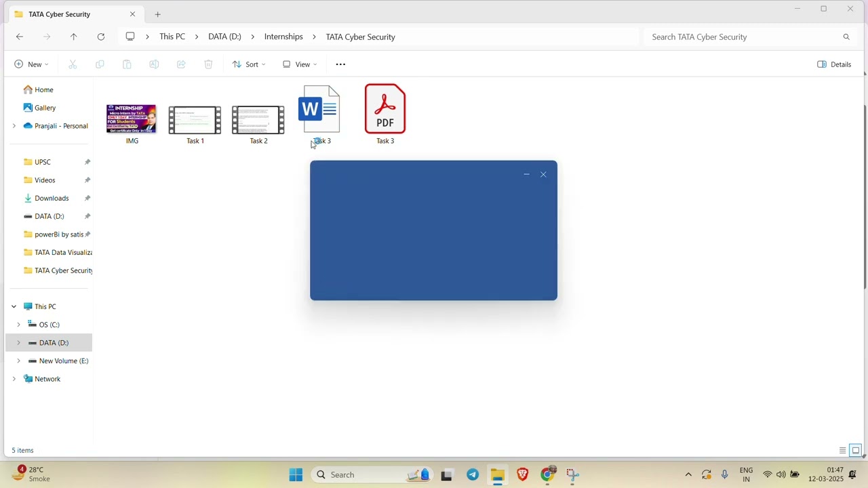Click the microphone tray icon

pyautogui.click(x=725, y=475)
